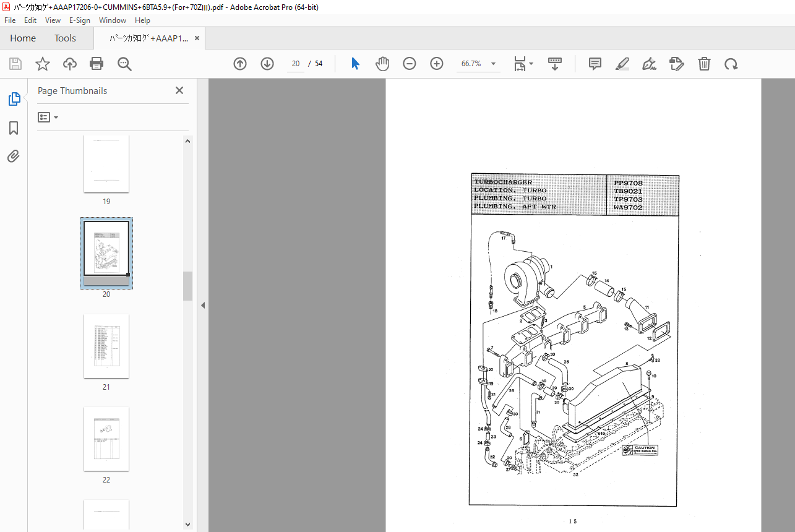Close the Page Thumbnails panel
Screen dimensions: 795x532
(x=179, y=90)
